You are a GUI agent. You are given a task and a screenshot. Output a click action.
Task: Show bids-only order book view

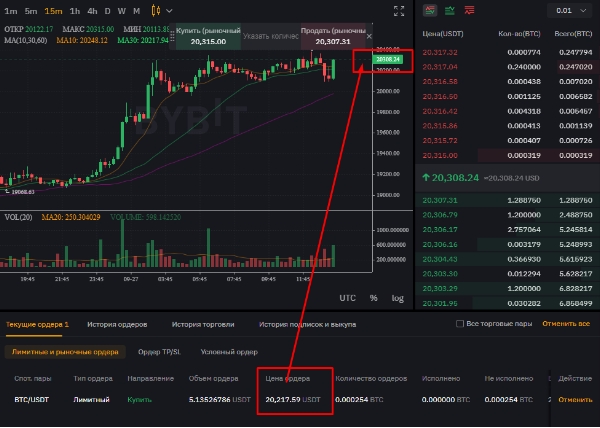(449, 10)
